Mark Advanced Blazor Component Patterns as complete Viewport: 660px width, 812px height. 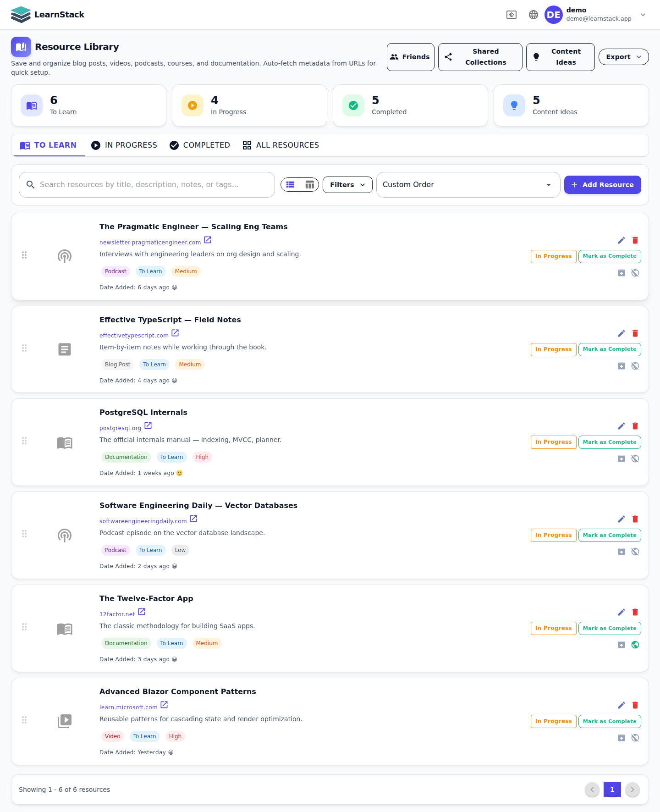coord(610,721)
